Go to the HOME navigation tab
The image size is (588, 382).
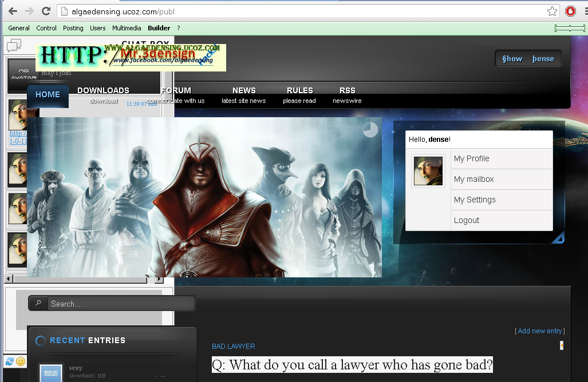pyautogui.click(x=48, y=95)
